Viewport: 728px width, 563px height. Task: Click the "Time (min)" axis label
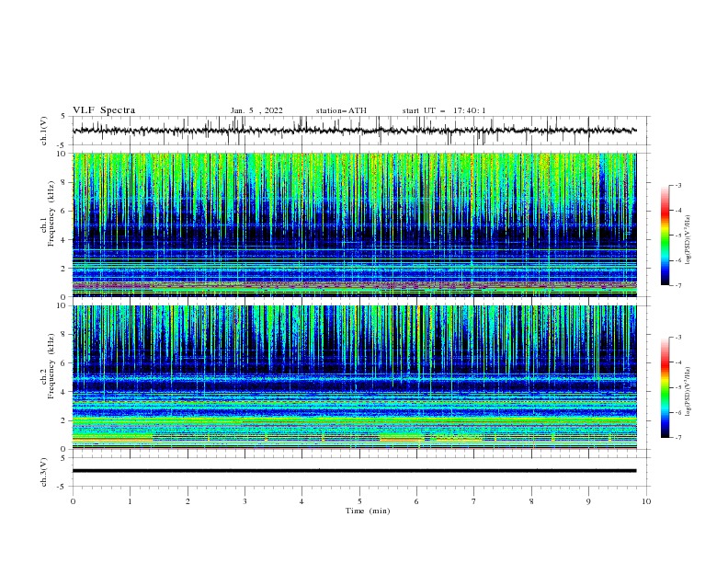coord(368,511)
